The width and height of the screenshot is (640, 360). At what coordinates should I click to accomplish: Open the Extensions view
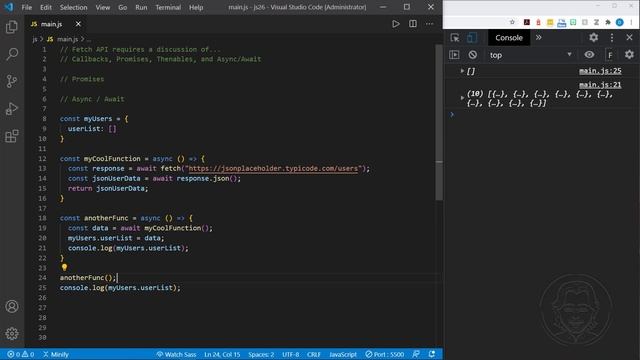12,136
